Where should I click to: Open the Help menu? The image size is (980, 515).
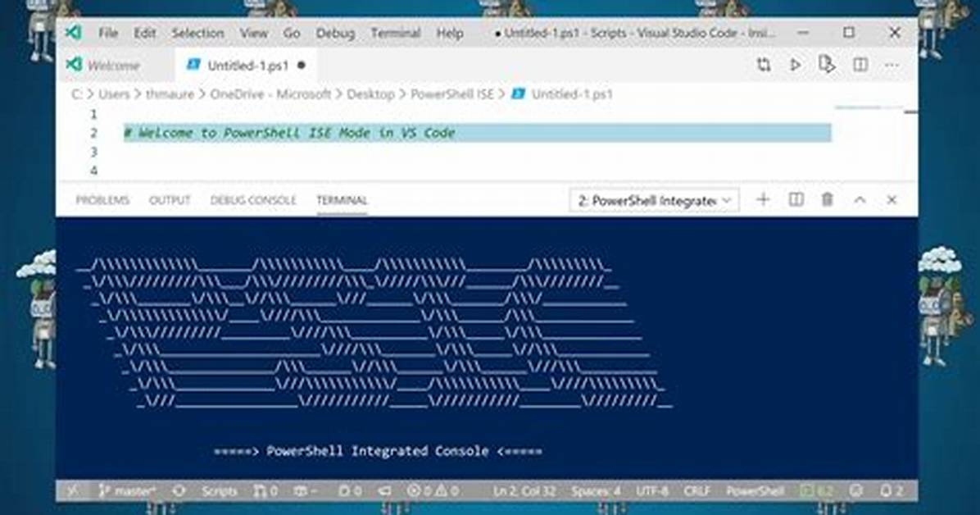(x=449, y=33)
